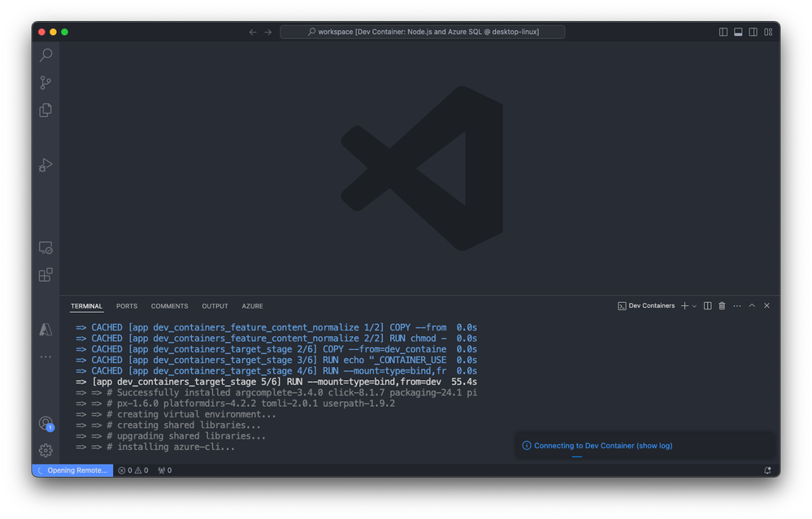This screenshot has height=519, width=812.
Task: Click the CACHED feature_content_normalize 2/2 line
Action: (276, 339)
